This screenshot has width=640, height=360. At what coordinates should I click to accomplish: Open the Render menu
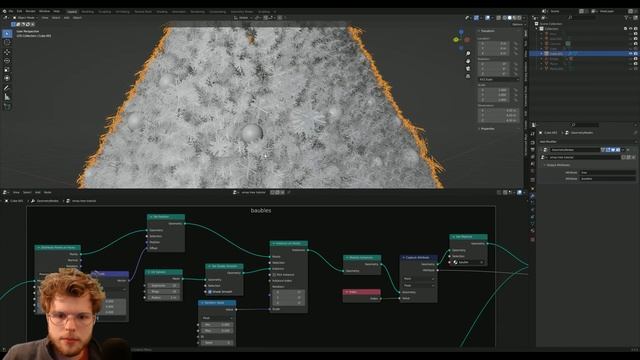click(30, 11)
